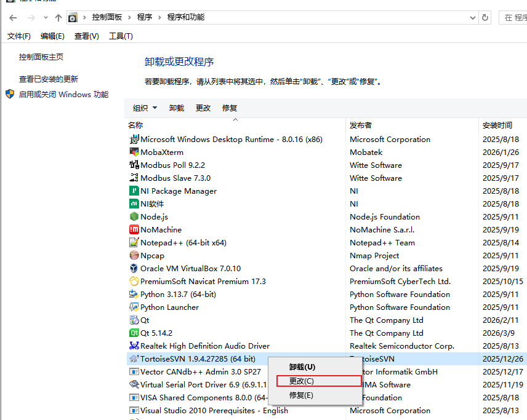Click the NoMachine red icon
527x420 pixels.
point(134,229)
